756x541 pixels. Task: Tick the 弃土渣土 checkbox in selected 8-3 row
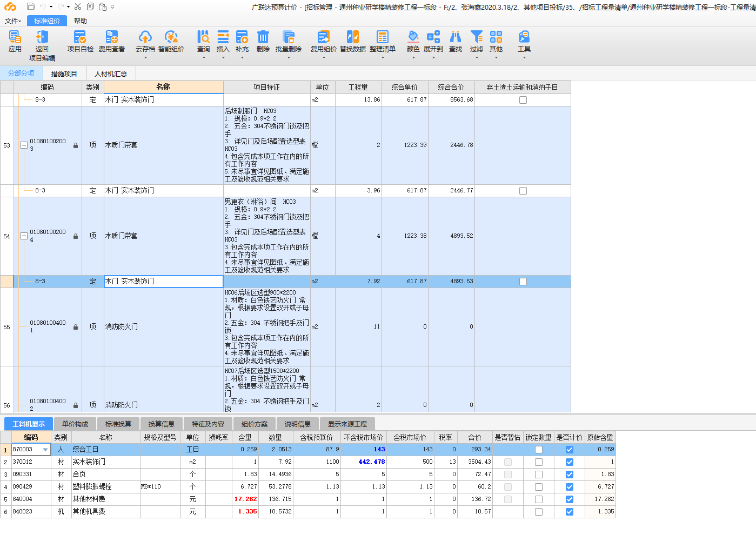coord(523,282)
